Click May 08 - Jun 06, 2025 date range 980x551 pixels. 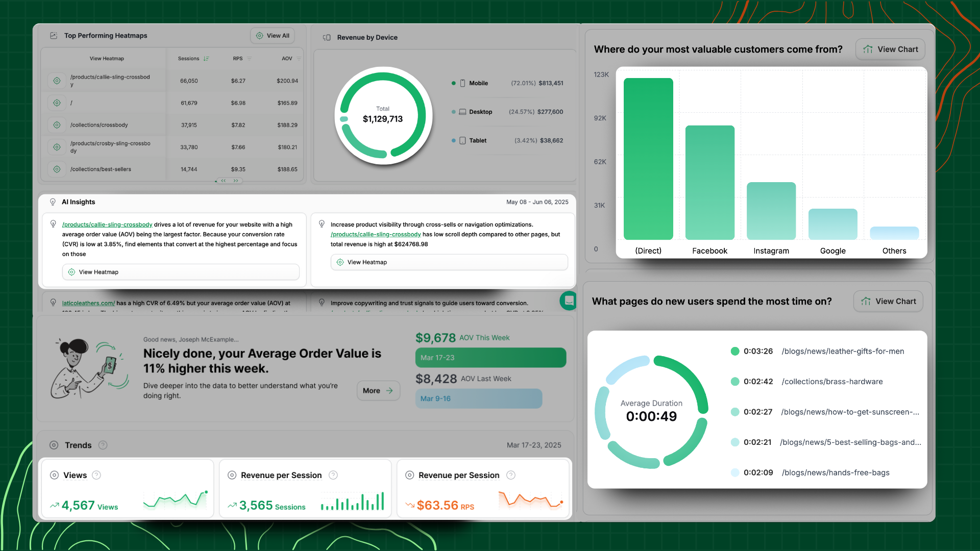tap(537, 202)
